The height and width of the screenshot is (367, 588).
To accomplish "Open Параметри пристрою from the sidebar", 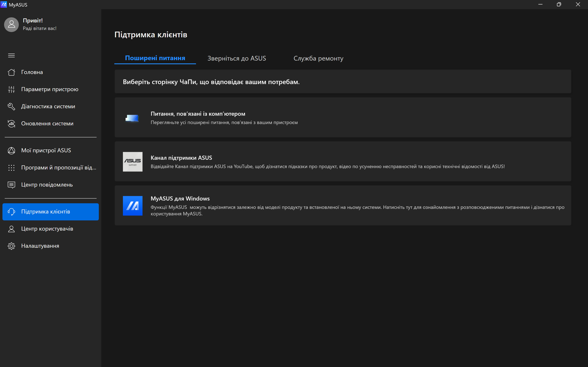I will coord(50,89).
